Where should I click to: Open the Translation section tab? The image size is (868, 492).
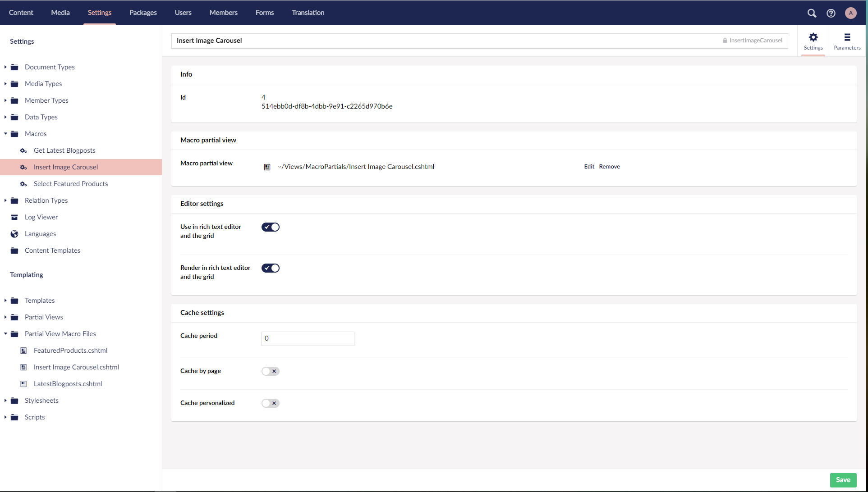308,13
